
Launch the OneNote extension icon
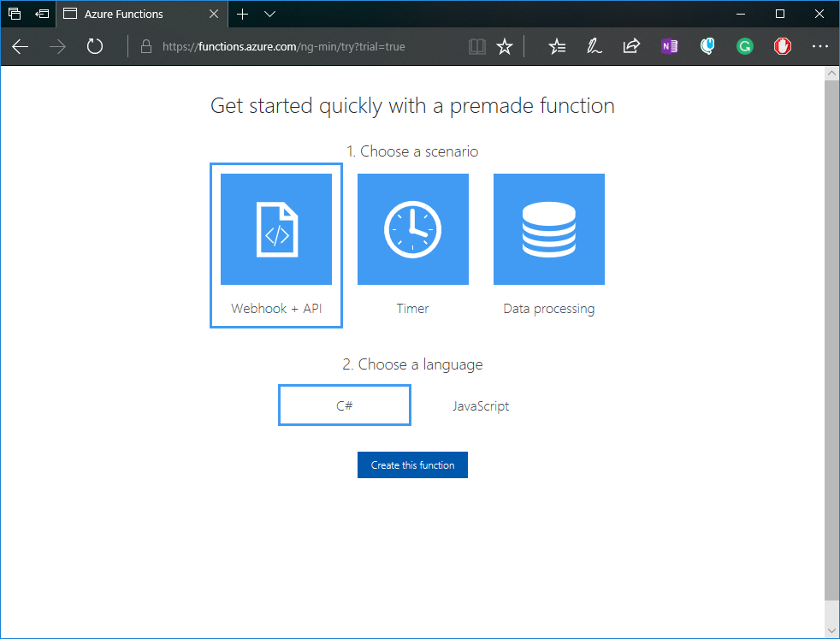669,47
